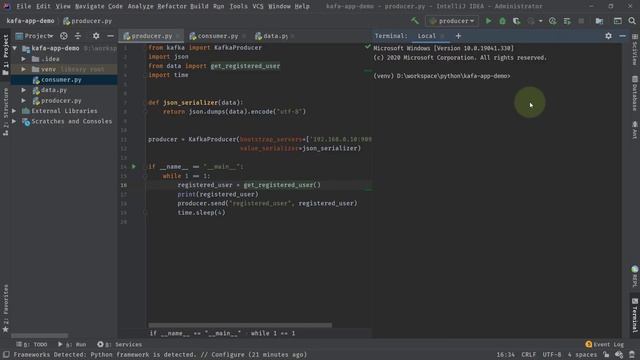Collapse the kafa-app-demo root folder

(x=15, y=48)
